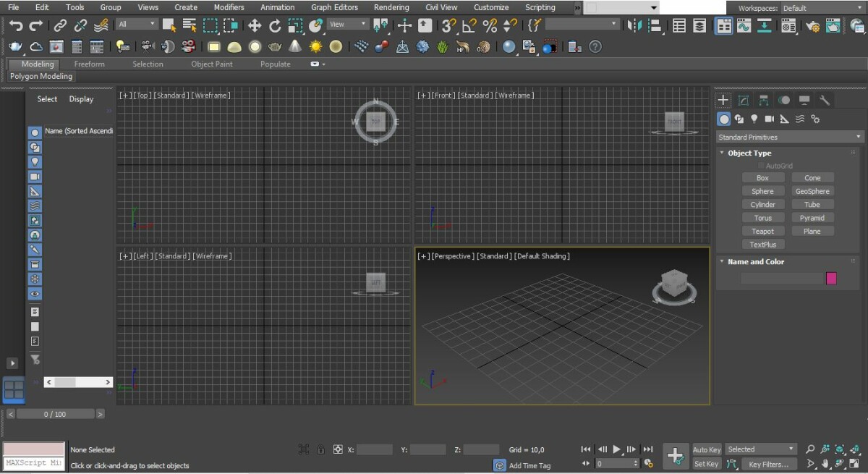Viewport: 868px width, 474px height.
Task: Click the Teapot primitive button
Action: click(762, 231)
